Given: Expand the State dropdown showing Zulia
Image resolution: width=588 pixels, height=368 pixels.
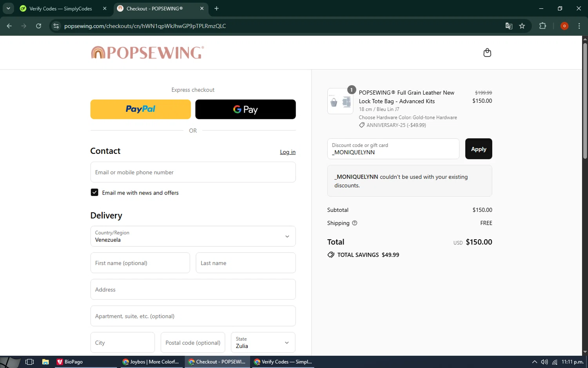Looking at the screenshot, I should point(263,342).
